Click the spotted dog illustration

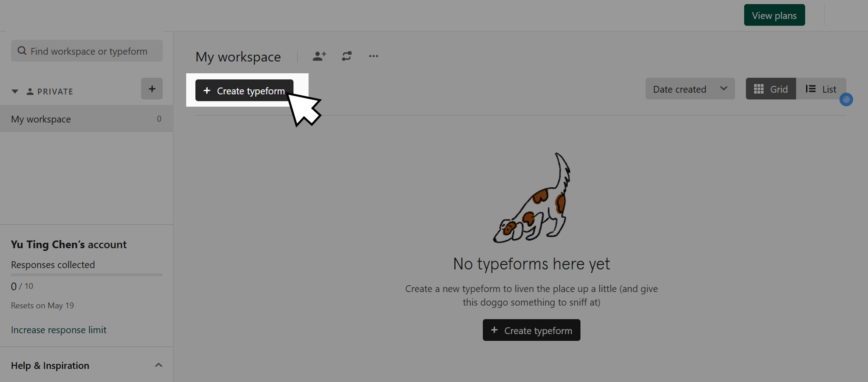click(532, 198)
